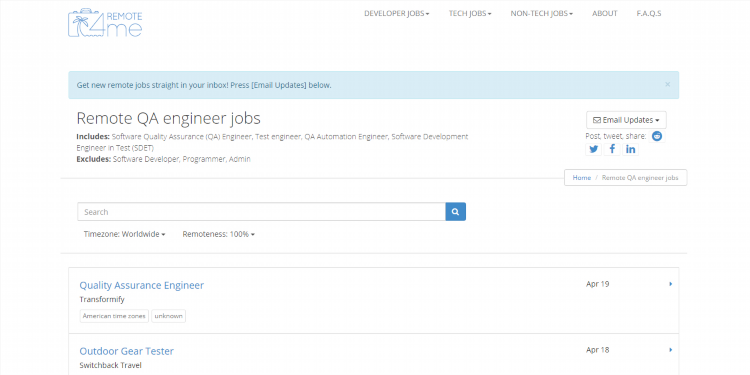Expand the Outdoor Gear Tester row arrow

click(x=671, y=350)
